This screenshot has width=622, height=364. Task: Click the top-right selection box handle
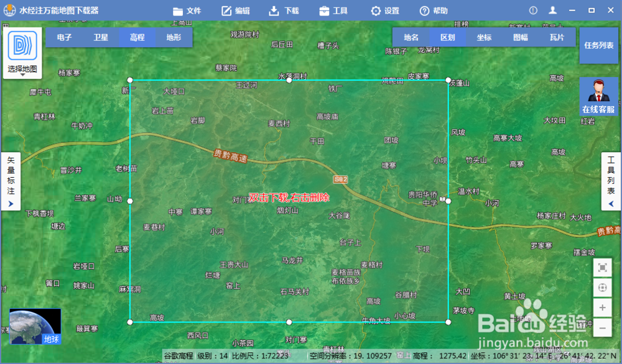click(448, 80)
